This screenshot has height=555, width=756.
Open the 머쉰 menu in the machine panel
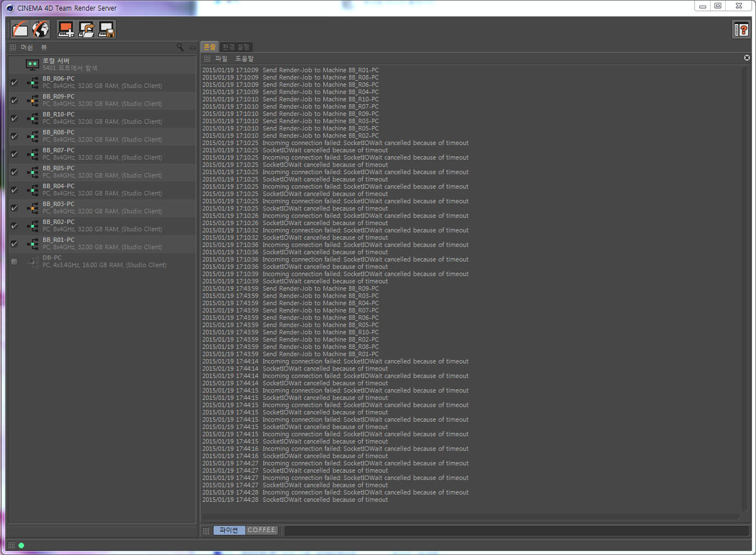(27, 48)
